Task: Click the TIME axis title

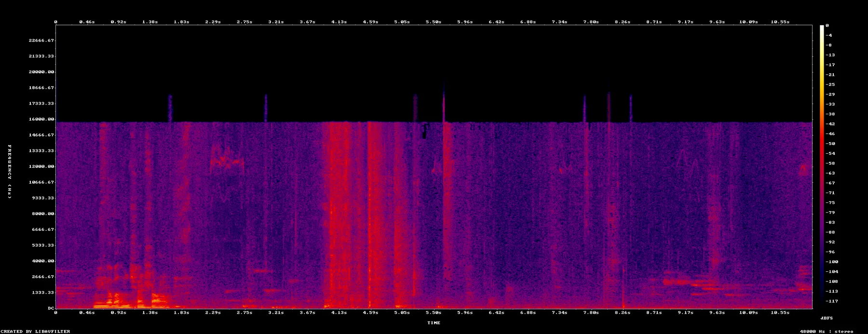Action: pyautogui.click(x=434, y=323)
